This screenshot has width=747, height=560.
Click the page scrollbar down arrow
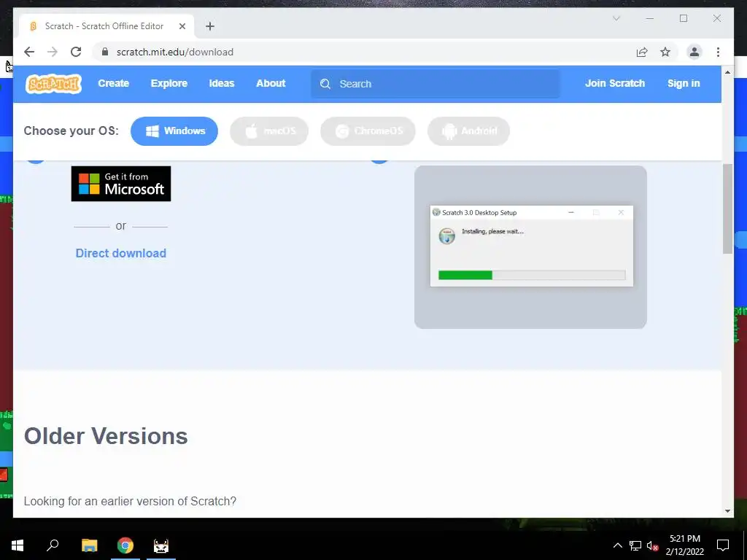727,511
